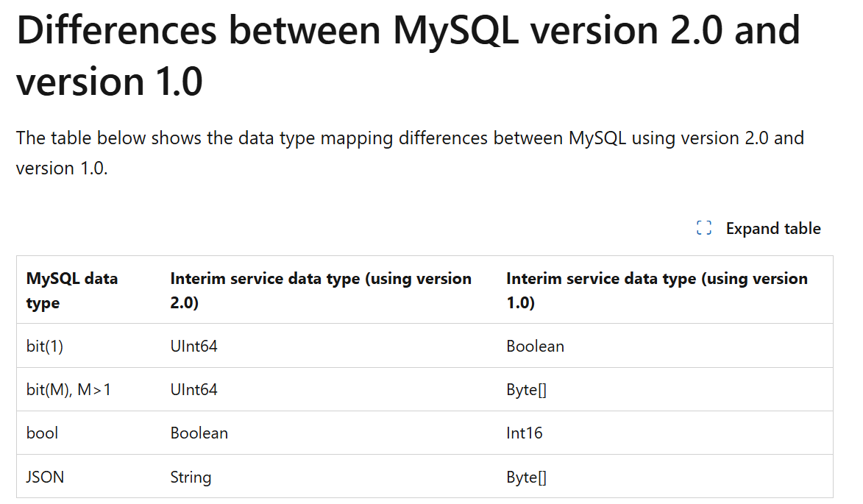Click the MySQL data type column header

click(x=72, y=290)
